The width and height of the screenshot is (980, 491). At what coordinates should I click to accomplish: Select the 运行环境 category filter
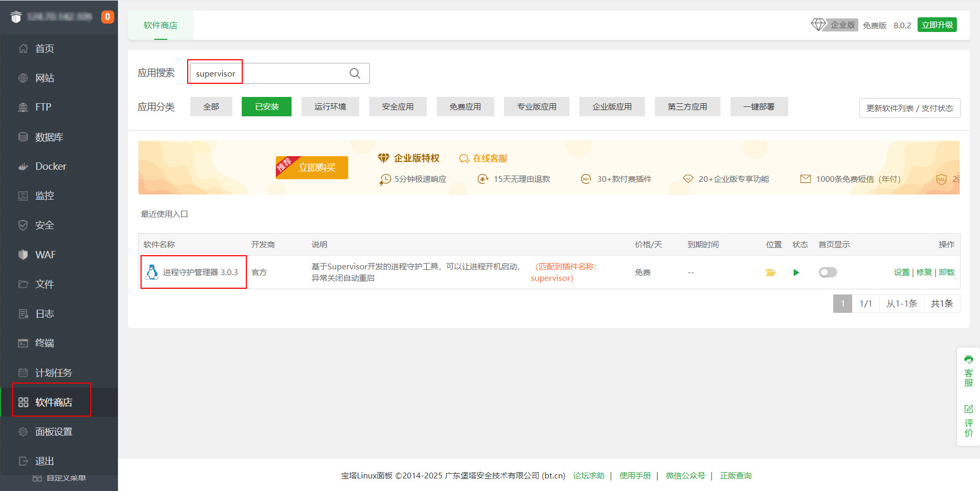point(330,106)
